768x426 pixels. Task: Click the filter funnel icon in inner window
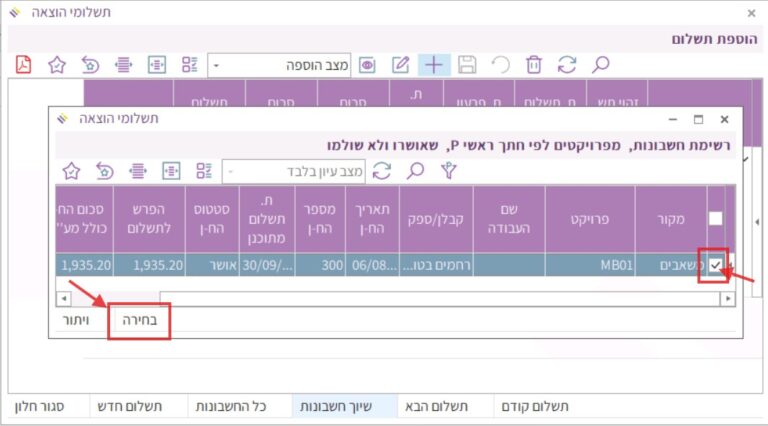click(x=449, y=171)
